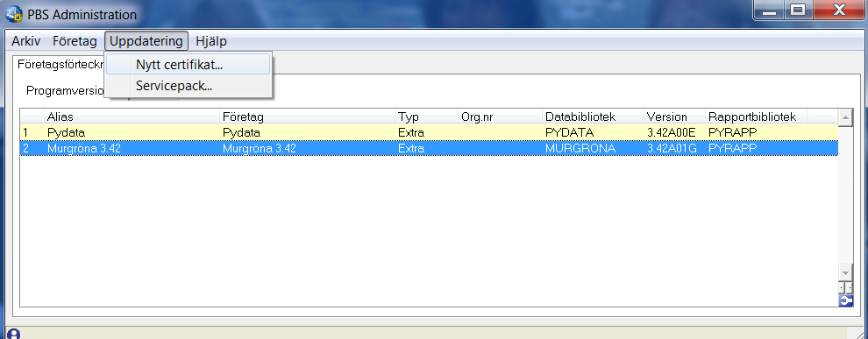Click the scrollbar up arrow
Screen dimensions: 868x339
(x=845, y=117)
